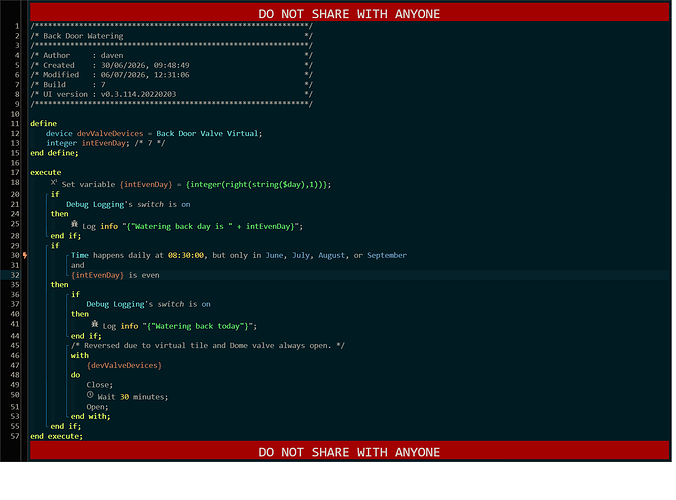Image resolution: width=676 pixels, height=500 pixels.
Task: Click the month "June" in the condition
Action: pyautogui.click(x=274, y=255)
